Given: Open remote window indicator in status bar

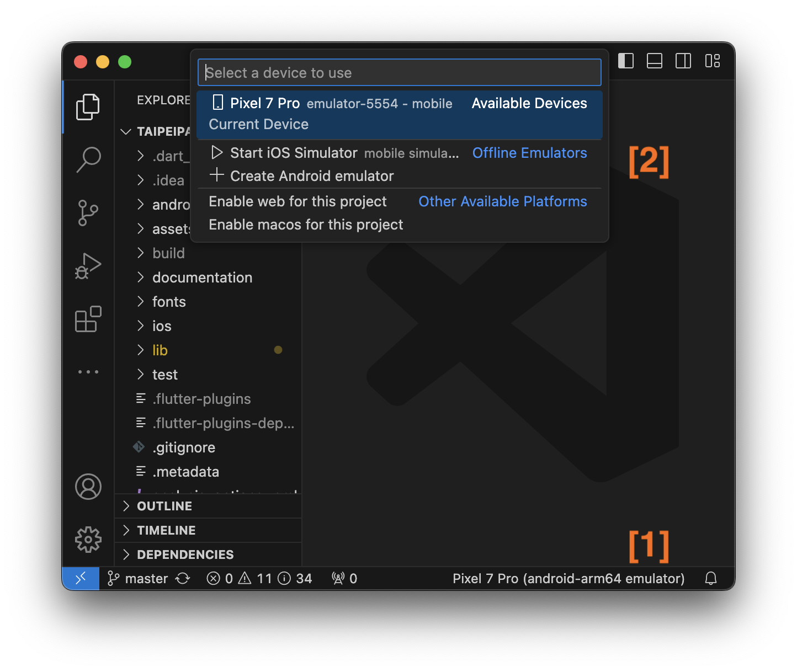Looking at the screenshot, I should click(81, 578).
